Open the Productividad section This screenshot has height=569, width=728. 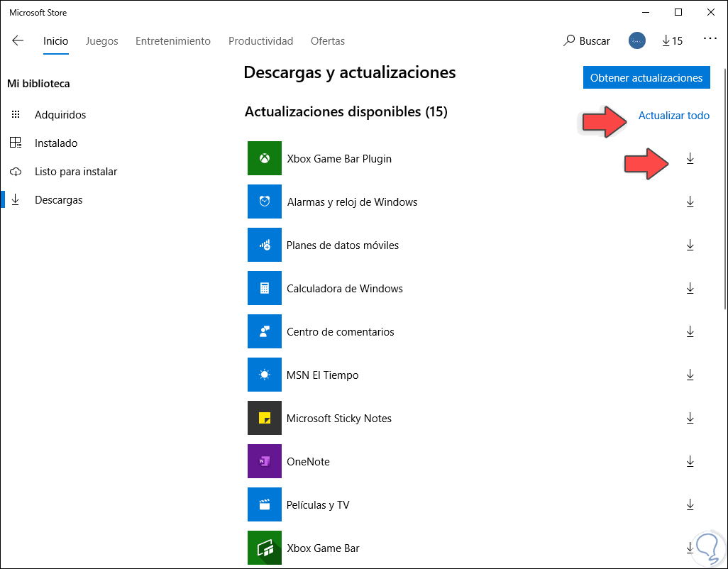click(260, 40)
